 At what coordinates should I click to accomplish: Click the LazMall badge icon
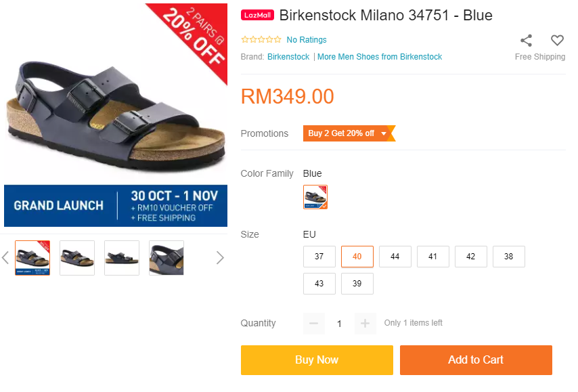pyautogui.click(x=257, y=16)
